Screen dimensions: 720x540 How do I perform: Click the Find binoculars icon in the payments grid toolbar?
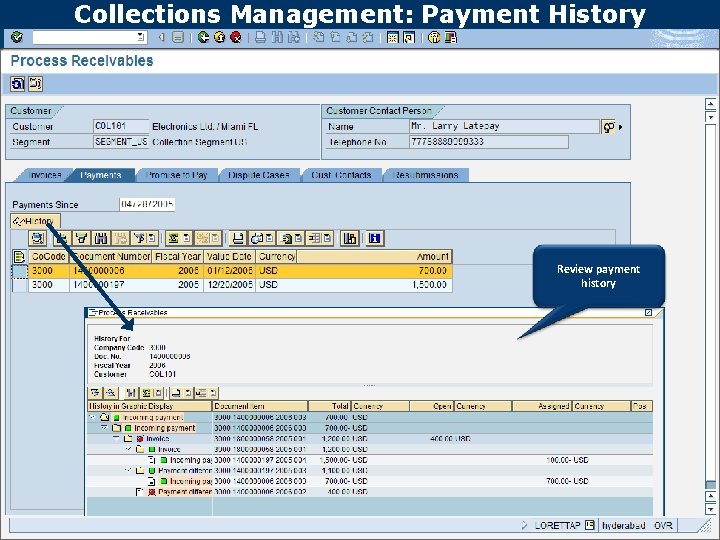tap(101, 238)
